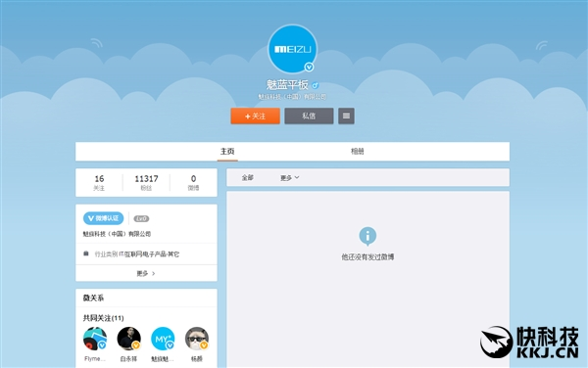
Task: Expand profile info with 更多 >
Action: click(x=146, y=274)
